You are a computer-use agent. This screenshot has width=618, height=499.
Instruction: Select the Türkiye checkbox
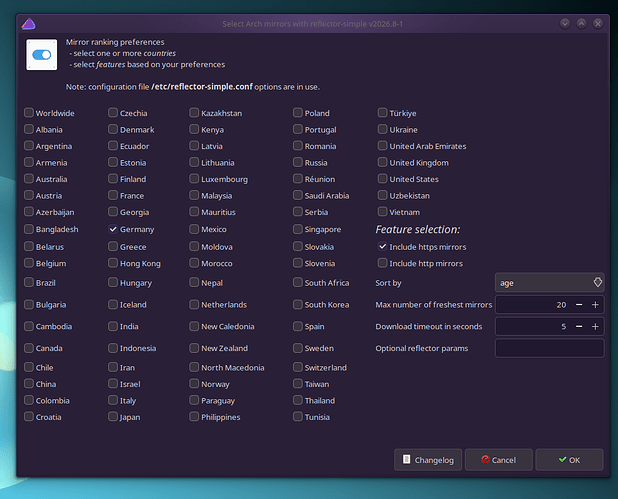tap(382, 113)
